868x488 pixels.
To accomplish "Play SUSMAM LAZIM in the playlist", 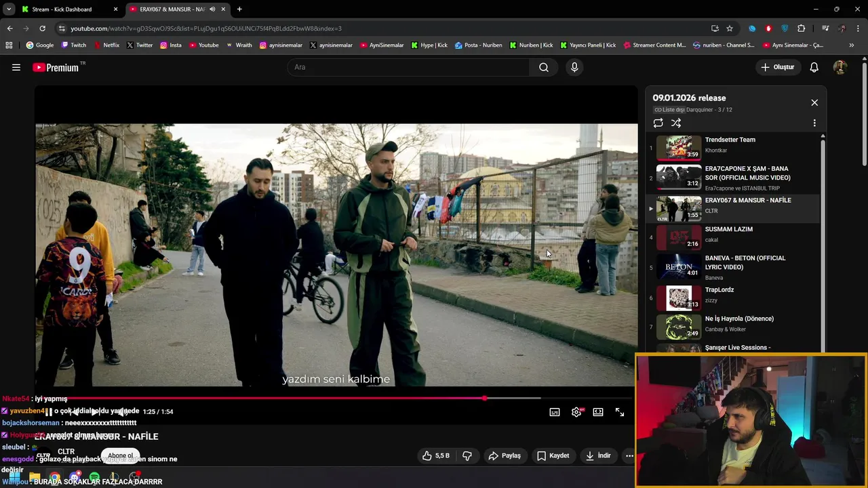I will pos(734,237).
